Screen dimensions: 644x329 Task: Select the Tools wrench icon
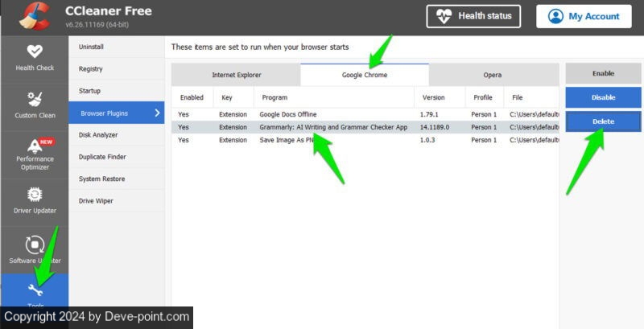[x=35, y=290]
